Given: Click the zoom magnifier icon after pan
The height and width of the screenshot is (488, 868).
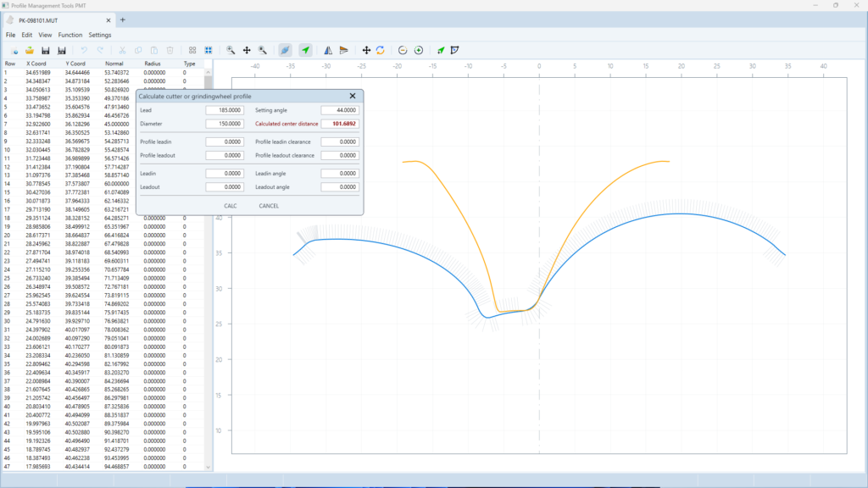Looking at the screenshot, I should [263, 50].
